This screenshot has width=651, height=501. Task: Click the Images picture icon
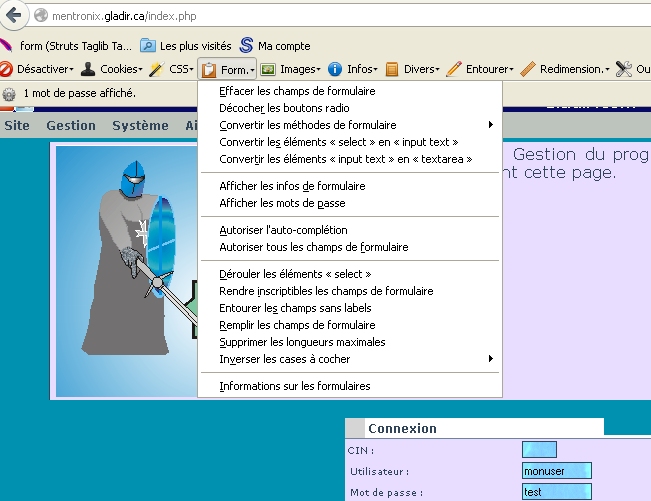[268, 69]
